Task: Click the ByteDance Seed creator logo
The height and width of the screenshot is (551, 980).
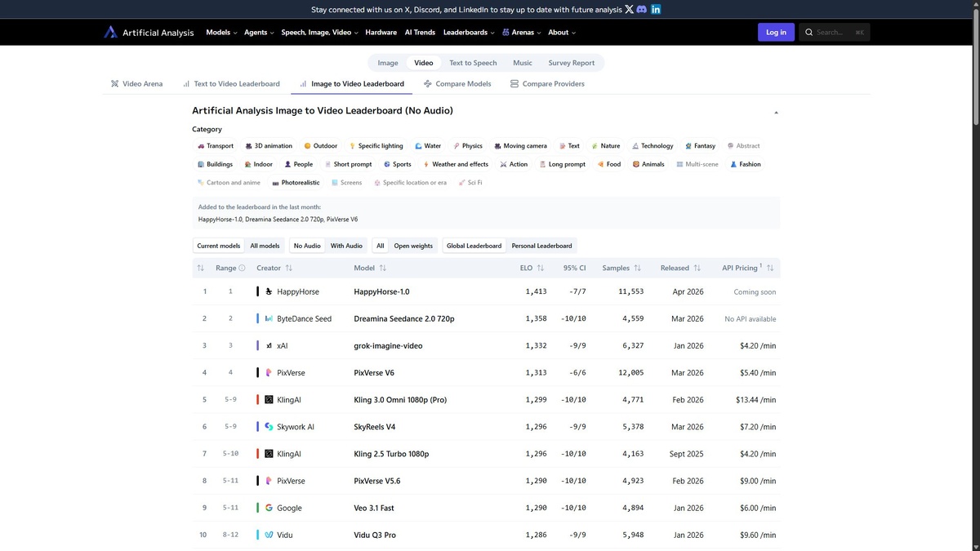Action: point(269,318)
